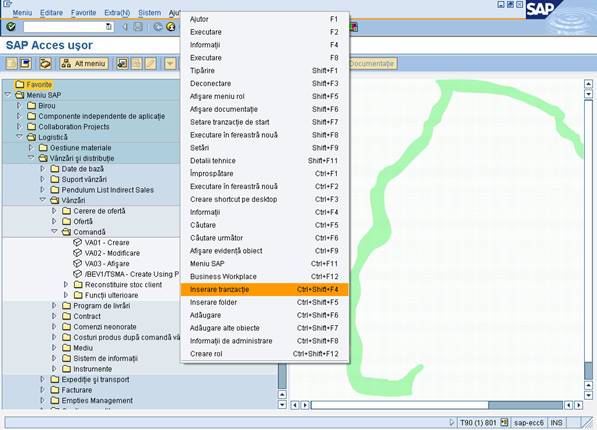This screenshot has width=597, height=430.
Task: Click the Instrumente folder icon
Action: click(x=67, y=369)
